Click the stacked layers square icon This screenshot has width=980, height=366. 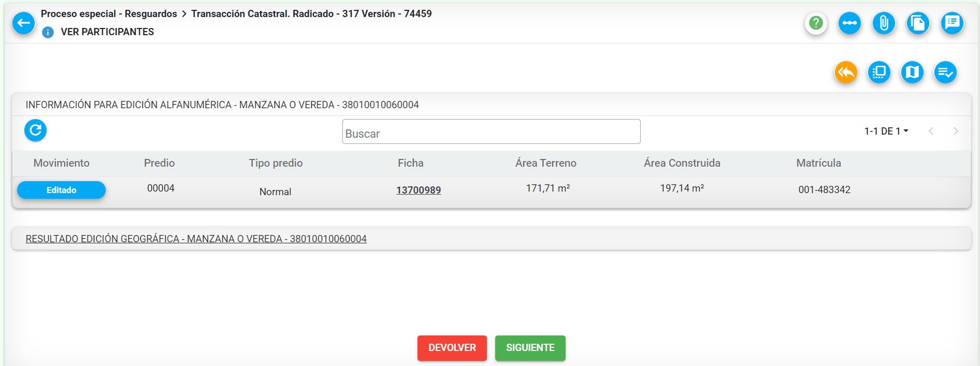(879, 72)
